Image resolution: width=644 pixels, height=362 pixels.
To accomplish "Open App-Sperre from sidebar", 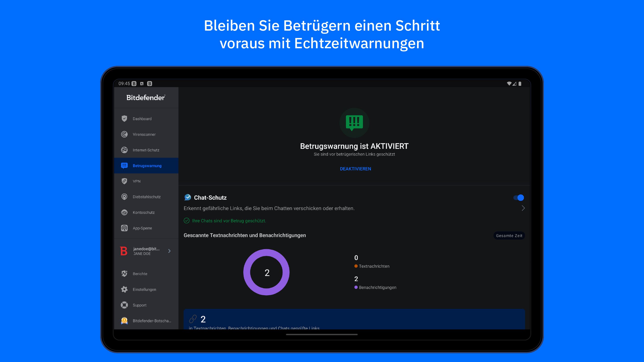I will (146, 228).
